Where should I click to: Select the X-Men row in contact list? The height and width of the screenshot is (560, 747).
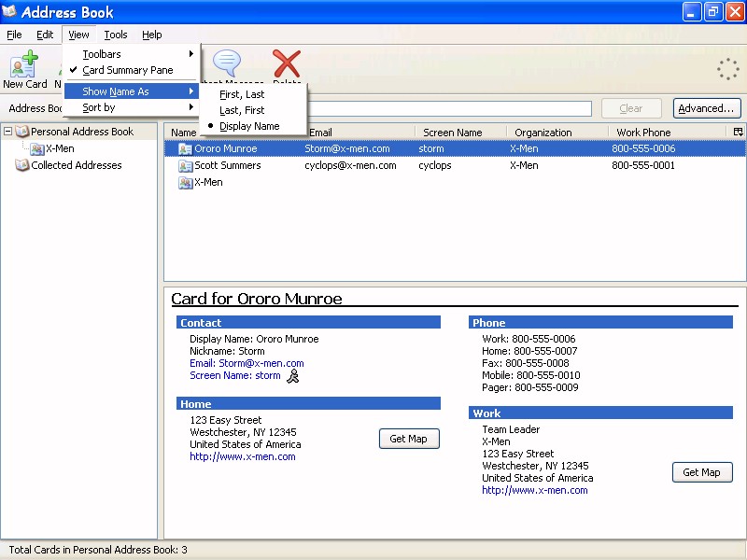pyautogui.click(x=455, y=182)
